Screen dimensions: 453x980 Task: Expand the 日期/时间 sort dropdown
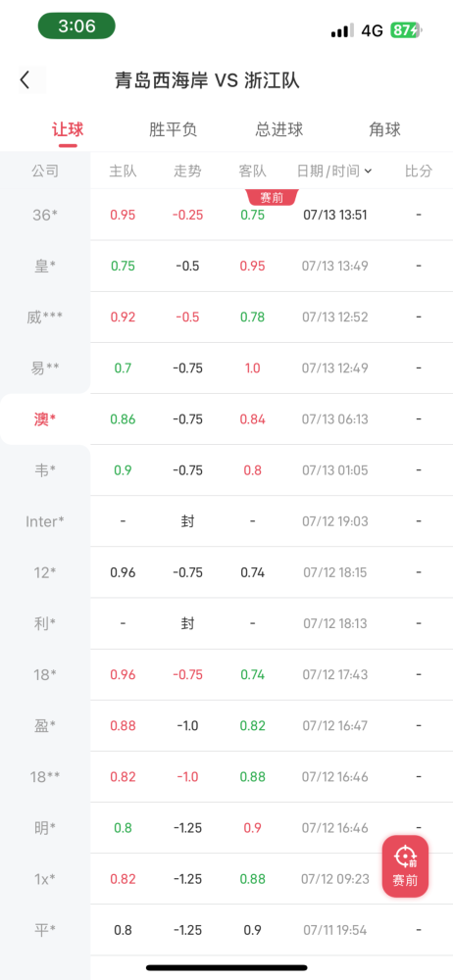[334, 171]
